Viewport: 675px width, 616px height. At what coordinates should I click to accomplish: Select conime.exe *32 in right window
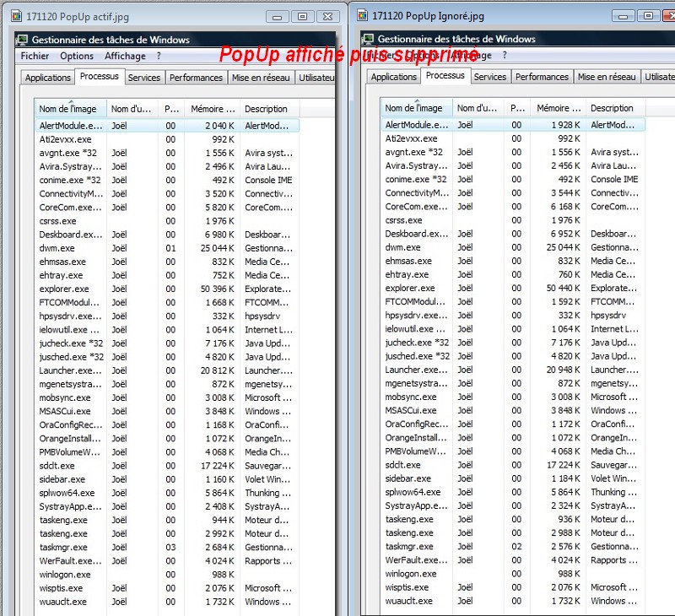[513, 179]
